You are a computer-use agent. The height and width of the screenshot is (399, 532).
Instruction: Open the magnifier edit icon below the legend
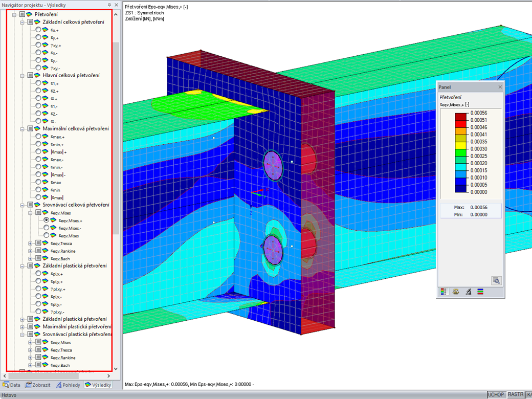point(497,281)
